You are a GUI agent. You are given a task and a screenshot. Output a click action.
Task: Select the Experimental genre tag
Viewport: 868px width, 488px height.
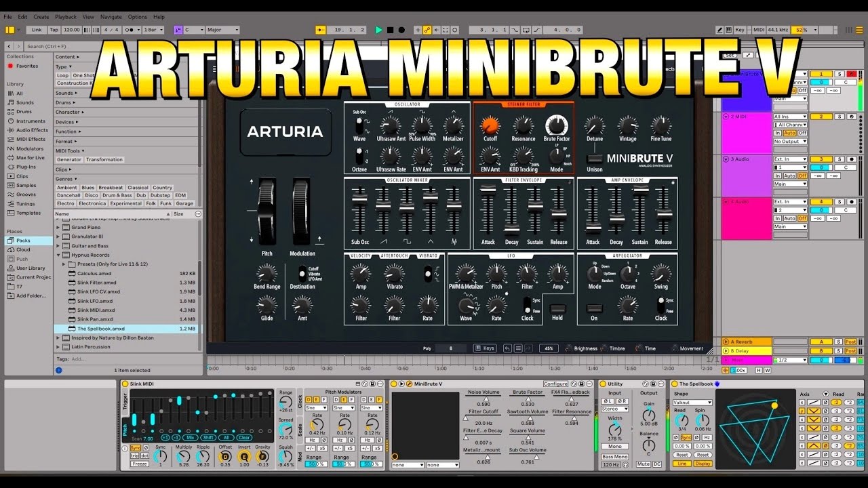pyautogui.click(x=126, y=203)
